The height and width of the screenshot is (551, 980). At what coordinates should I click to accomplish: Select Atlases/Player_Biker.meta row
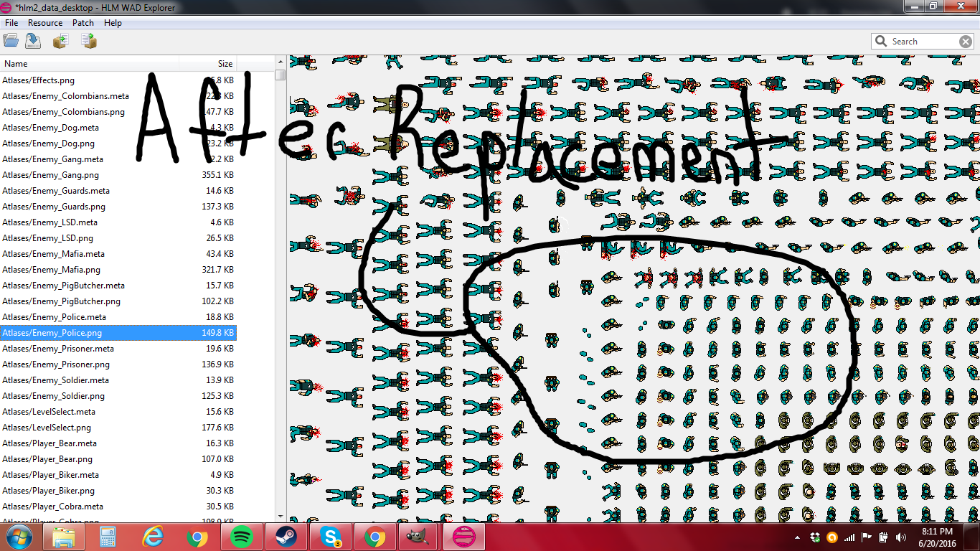118,475
